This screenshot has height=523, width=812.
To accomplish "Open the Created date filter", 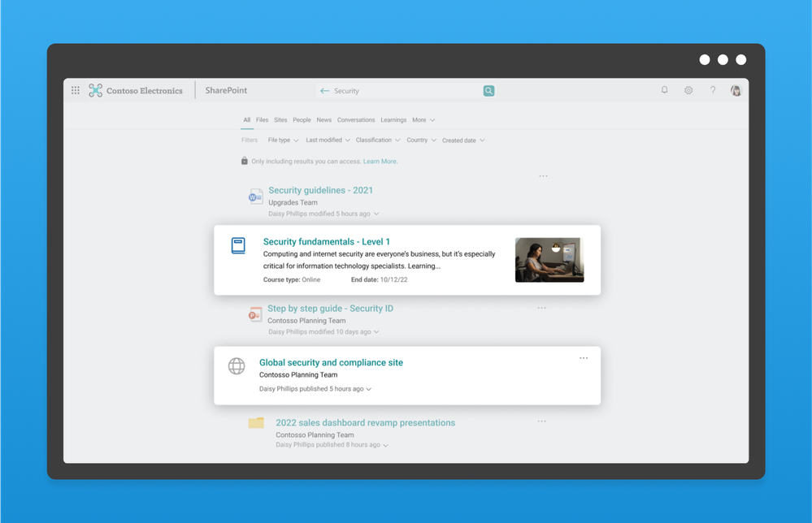I will tap(463, 140).
